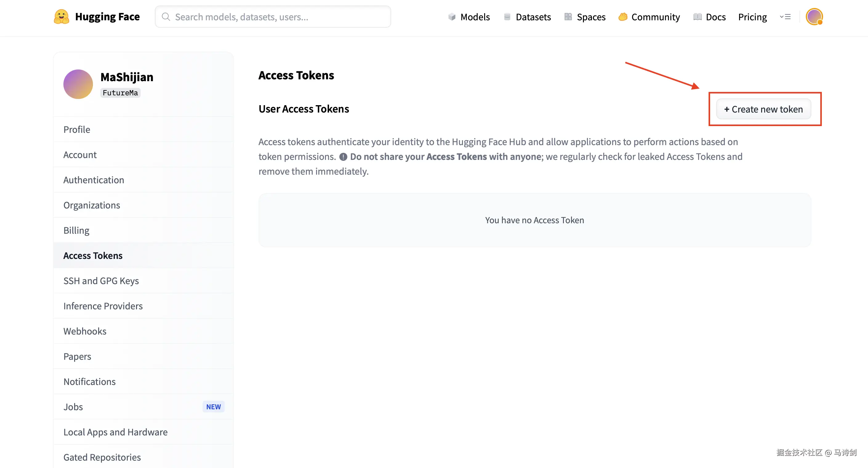Open the Profile settings page
The width and height of the screenshot is (868, 468).
pos(77,129)
